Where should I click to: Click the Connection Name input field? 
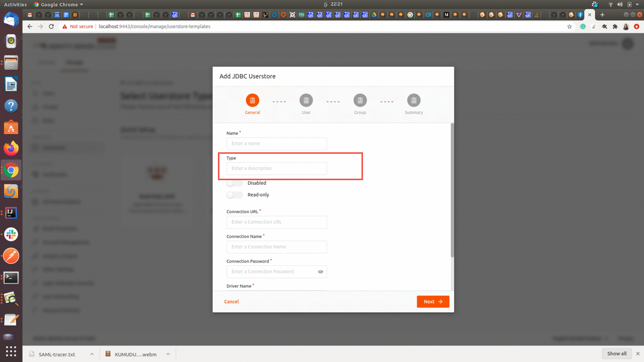pyautogui.click(x=276, y=247)
